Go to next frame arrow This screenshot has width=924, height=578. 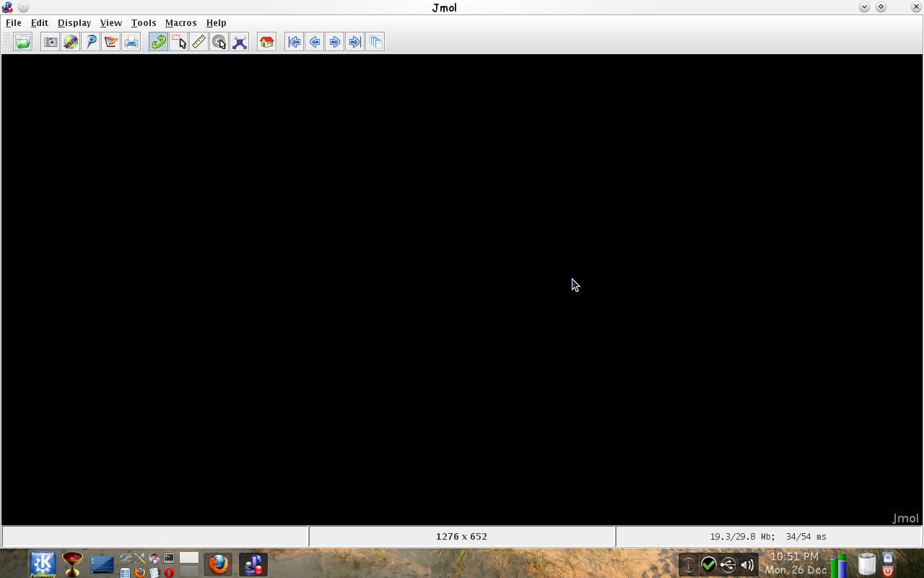click(334, 42)
